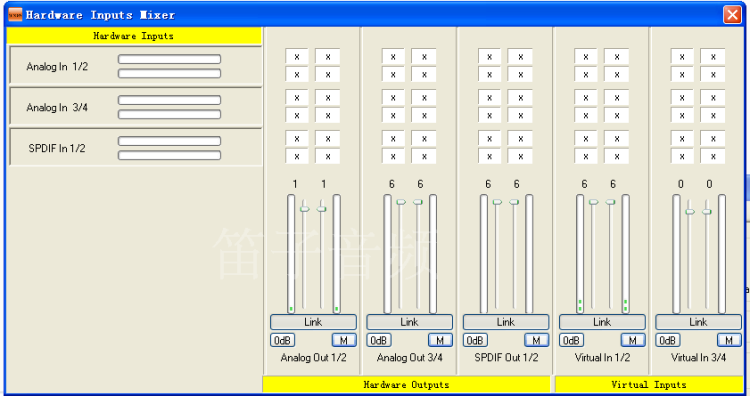Toggle top-left routing box in SPDIF Out 1/2 column
This screenshot has width=750, height=396.
[x=489, y=56]
